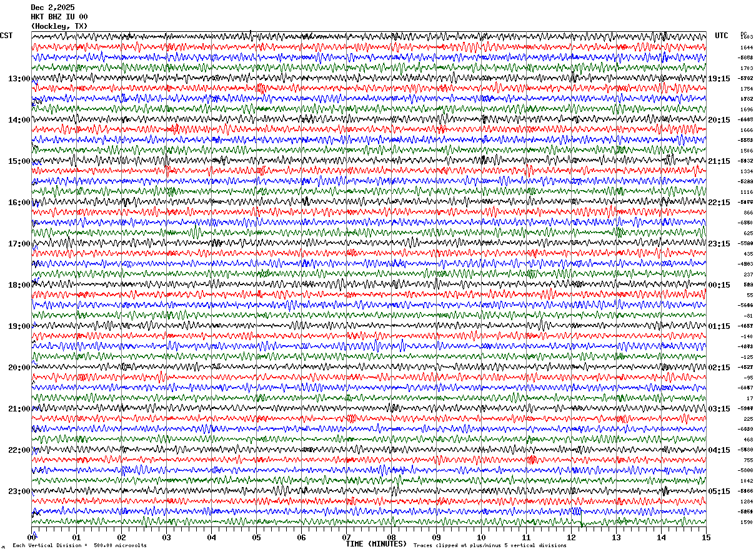Click minute tick label 09 on time axis
The width and height of the screenshot is (756, 554).
(436, 537)
